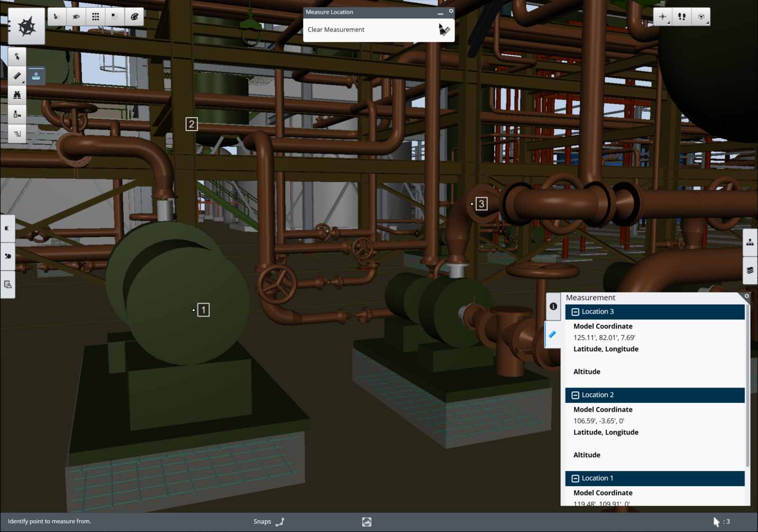Open the binoculars search tool
This screenshot has height=532, width=758.
pos(17,95)
